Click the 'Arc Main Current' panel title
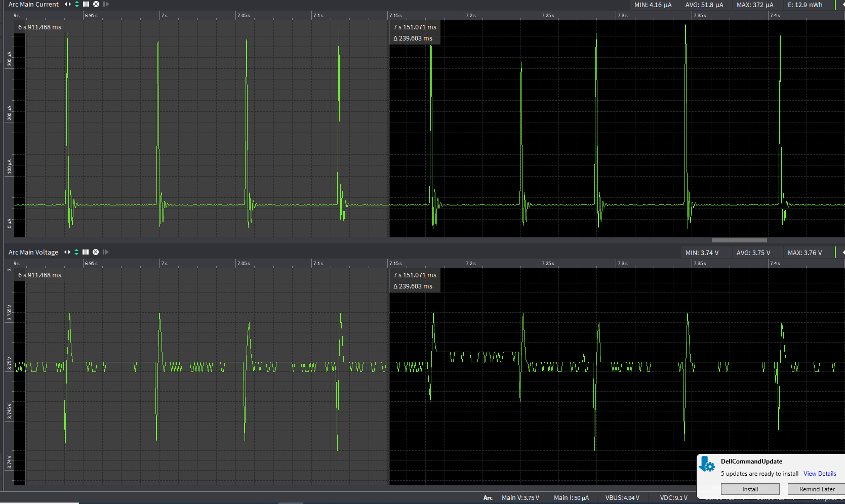The image size is (845, 504). [33, 5]
